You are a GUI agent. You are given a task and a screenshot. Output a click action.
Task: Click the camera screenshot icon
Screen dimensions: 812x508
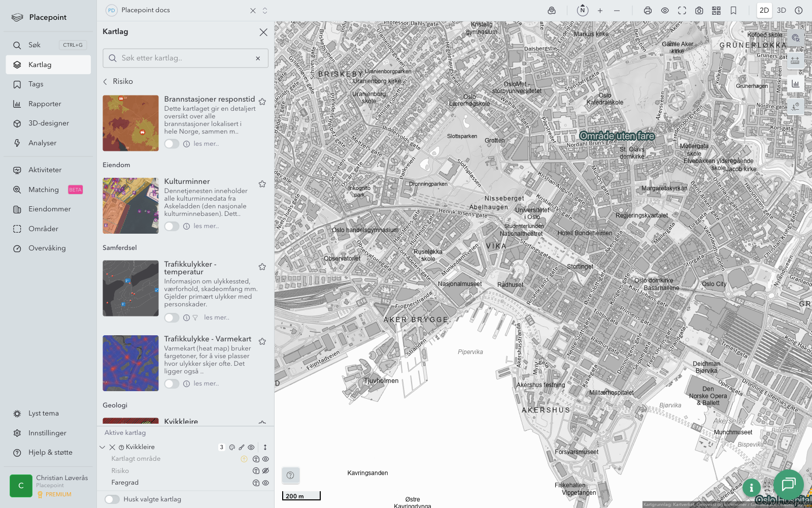coord(699,10)
